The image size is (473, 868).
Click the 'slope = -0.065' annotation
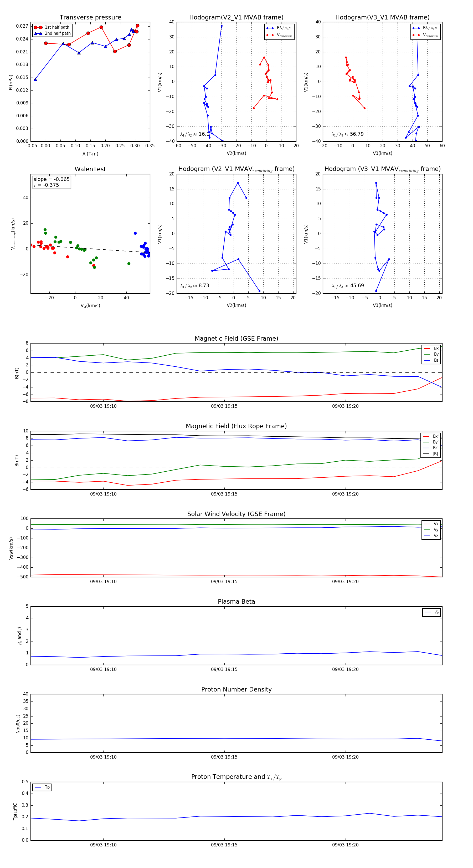click(x=52, y=179)
